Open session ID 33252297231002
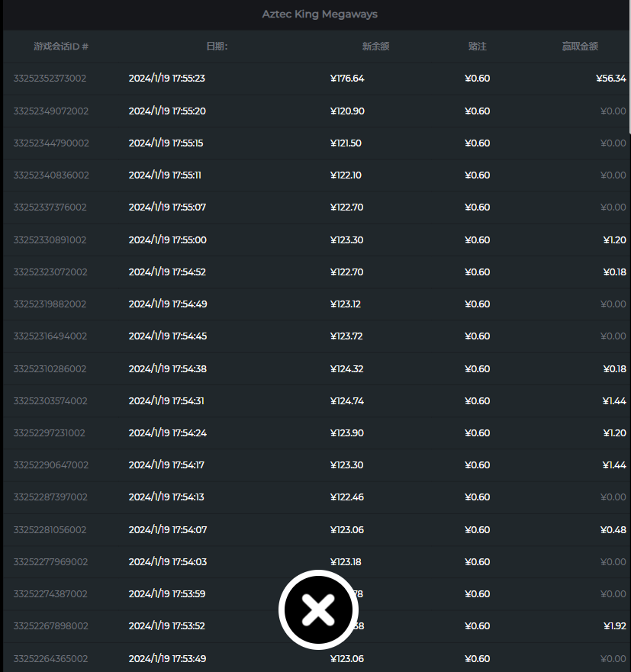The image size is (631, 672). pos(50,433)
